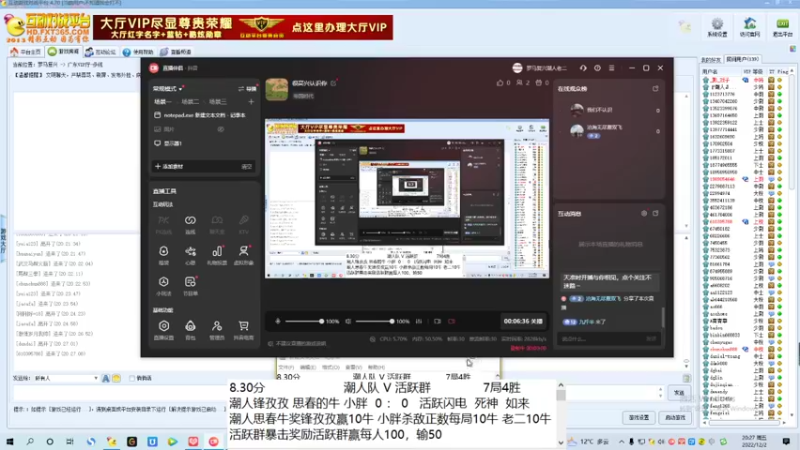Open the Cortana circle on taskbar
This screenshot has width=800, height=450.
pos(49,441)
